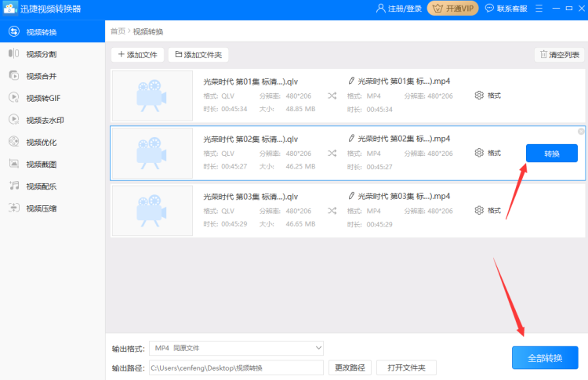
Task: Click rename pencil icon for 第03集 output
Action: 351,196
